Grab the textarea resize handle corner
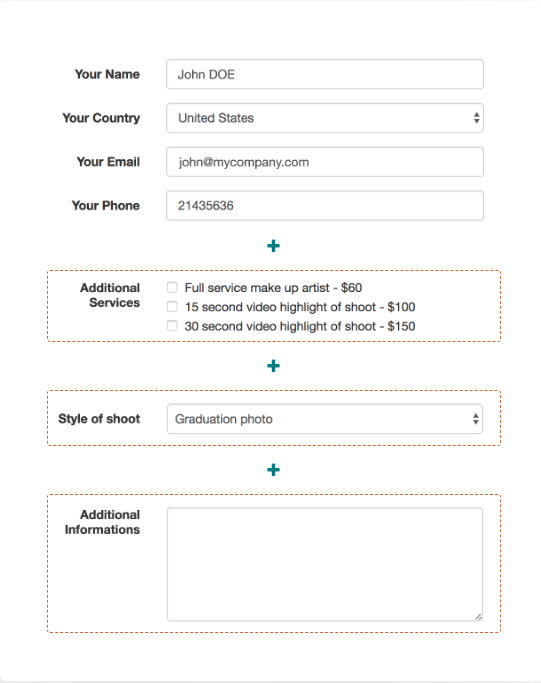 [x=478, y=616]
